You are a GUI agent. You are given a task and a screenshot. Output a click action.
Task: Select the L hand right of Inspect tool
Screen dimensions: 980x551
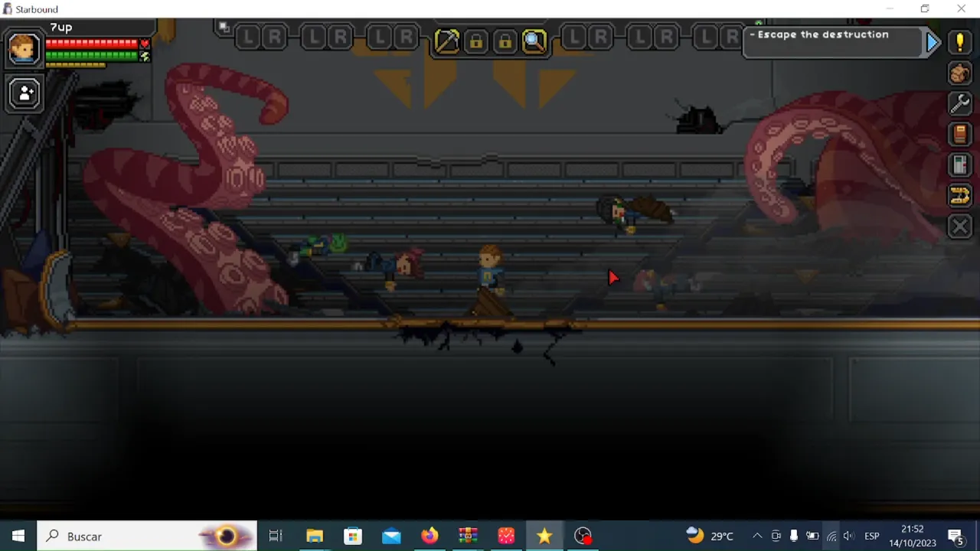pos(575,36)
